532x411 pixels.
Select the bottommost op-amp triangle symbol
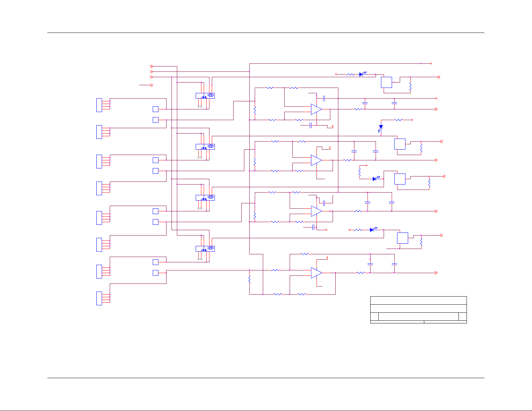316,273
